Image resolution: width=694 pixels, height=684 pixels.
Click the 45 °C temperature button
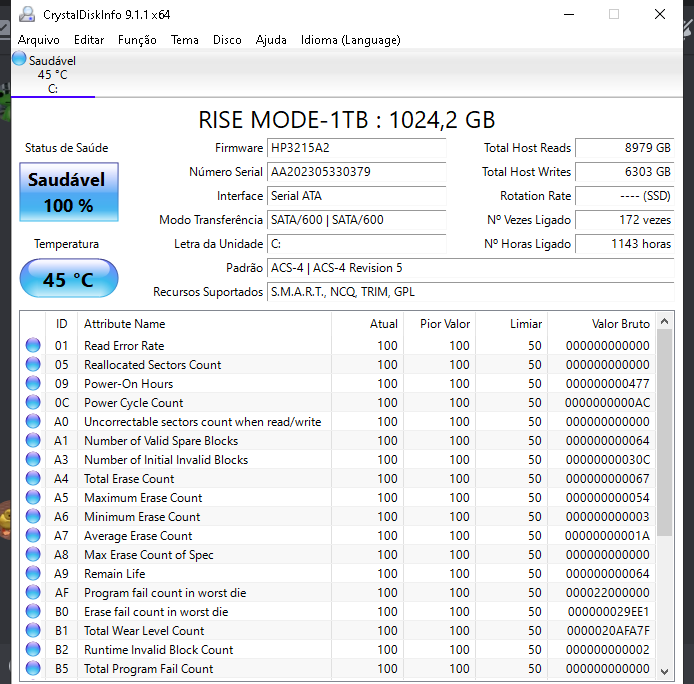pos(69,278)
